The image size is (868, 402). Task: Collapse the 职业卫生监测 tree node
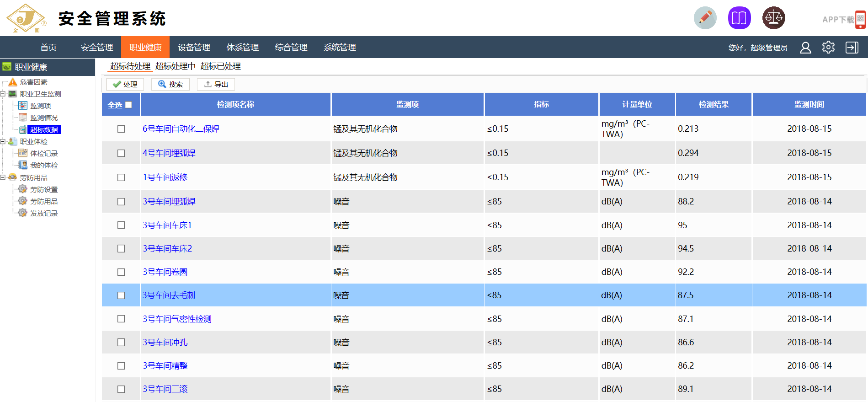(3, 94)
